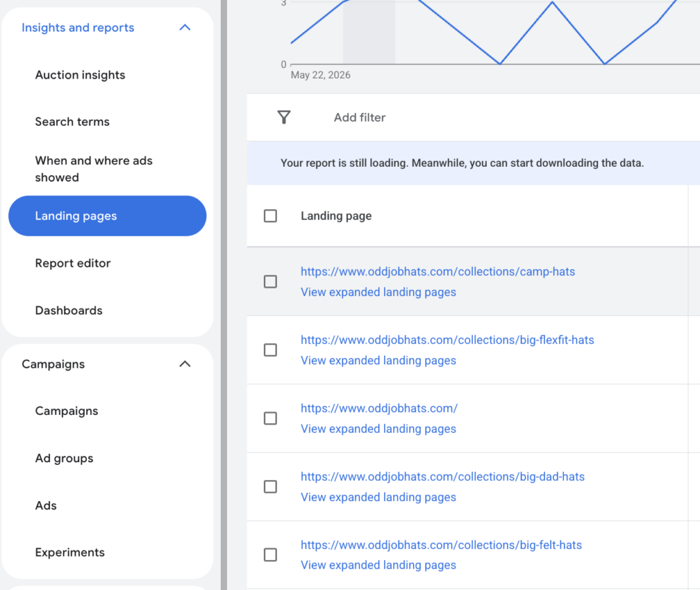This screenshot has height=590, width=700.
Task: Open Auction insights report
Action: [80, 75]
